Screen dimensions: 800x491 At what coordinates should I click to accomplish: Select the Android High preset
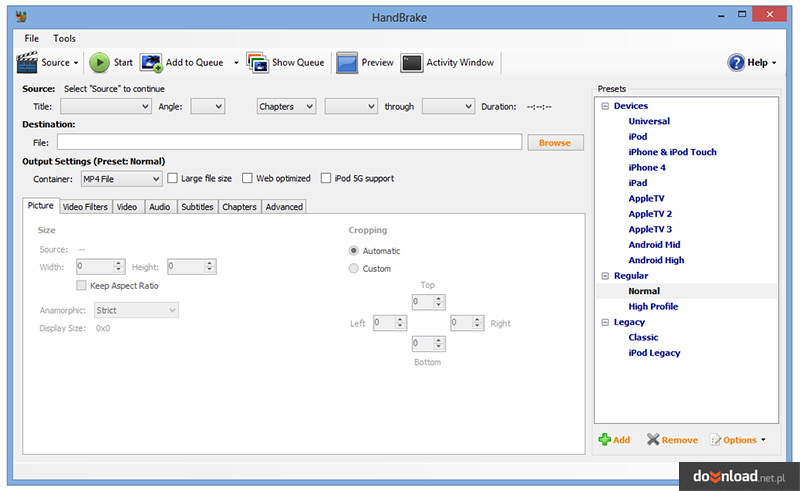point(656,260)
